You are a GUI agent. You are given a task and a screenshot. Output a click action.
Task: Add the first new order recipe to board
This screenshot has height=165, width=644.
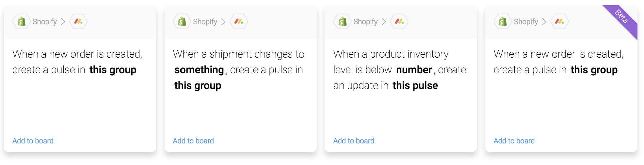tap(33, 141)
